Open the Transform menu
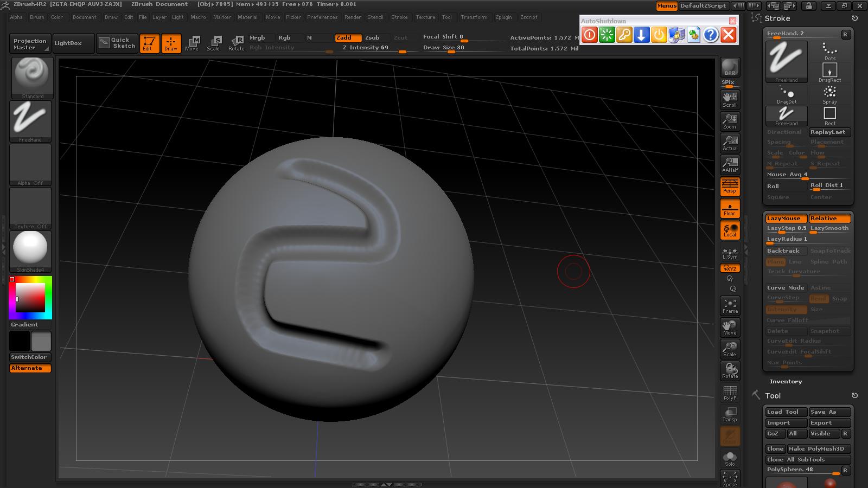The image size is (868, 488). (x=474, y=17)
